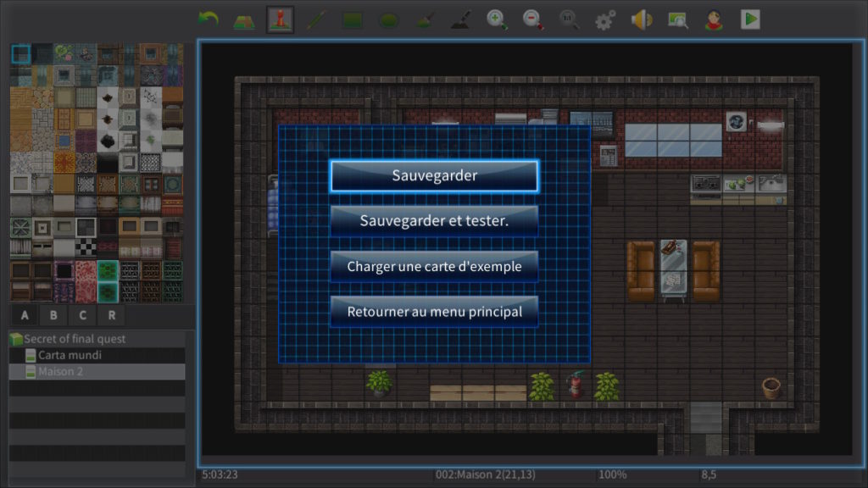Click the 100% zoom level status
This screenshot has width=868, height=488.
pyautogui.click(x=612, y=474)
